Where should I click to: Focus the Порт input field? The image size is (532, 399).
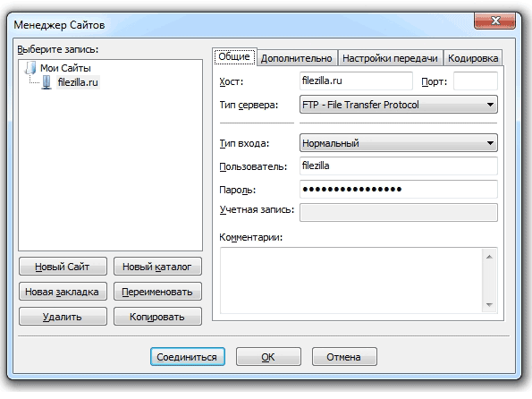(476, 81)
